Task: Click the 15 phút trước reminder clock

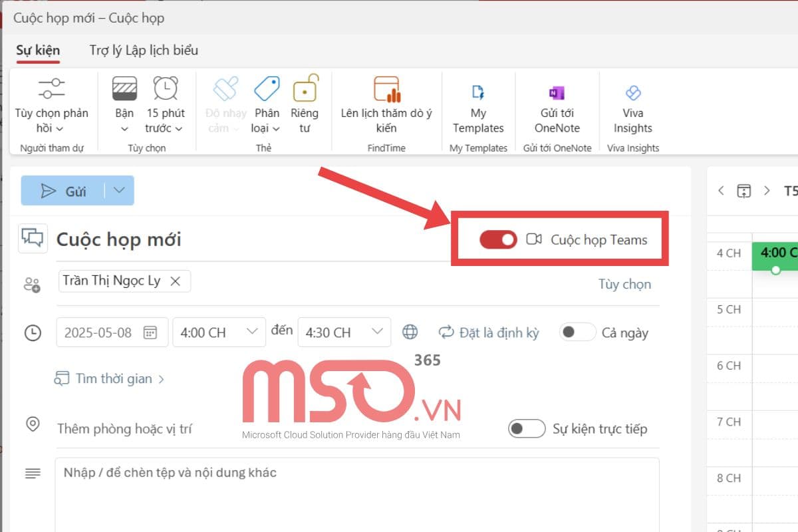Action: click(x=165, y=88)
